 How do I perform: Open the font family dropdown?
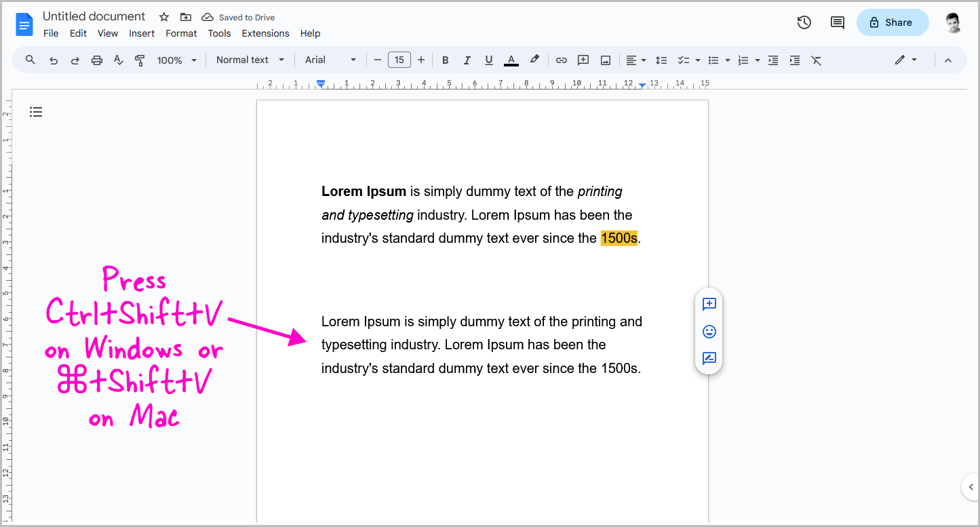[330, 60]
